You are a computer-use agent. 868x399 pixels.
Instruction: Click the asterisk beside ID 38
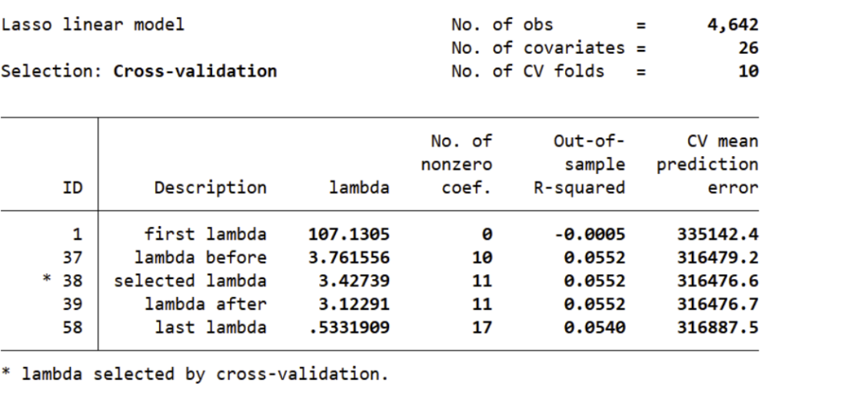pos(47,280)
